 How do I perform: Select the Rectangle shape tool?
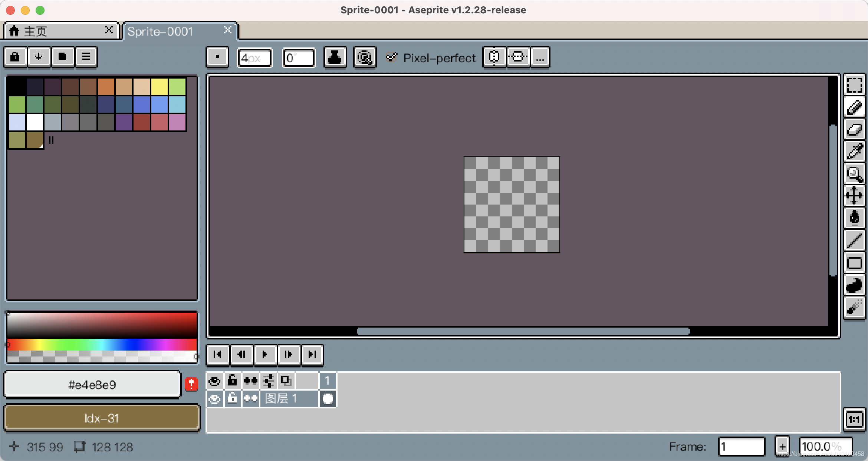[854, 263]
